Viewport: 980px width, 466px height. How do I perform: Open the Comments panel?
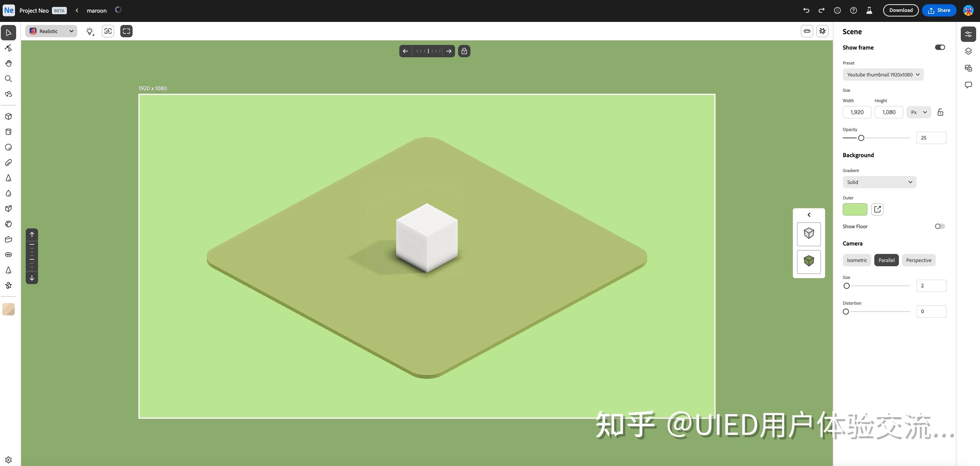(x=968, y=85)
